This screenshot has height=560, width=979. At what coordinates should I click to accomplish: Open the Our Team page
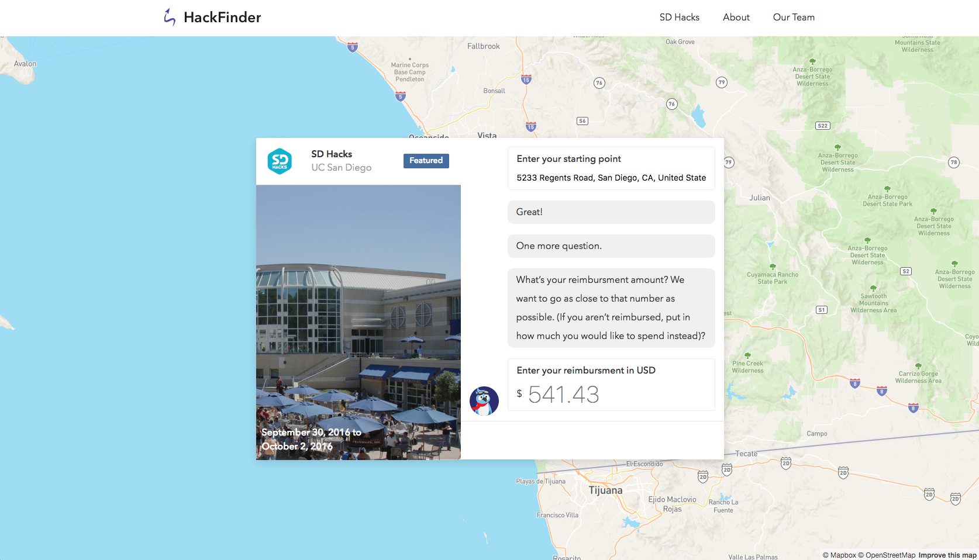coord(794,18)
